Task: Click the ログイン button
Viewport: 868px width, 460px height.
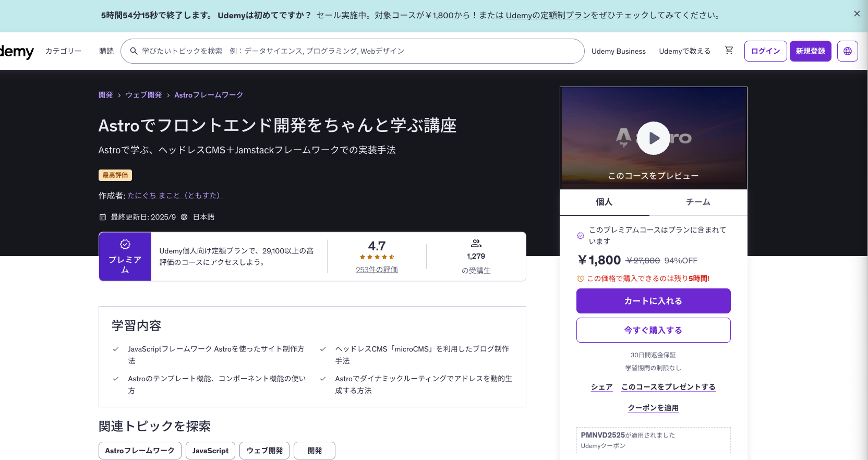Action: point(765,51)
